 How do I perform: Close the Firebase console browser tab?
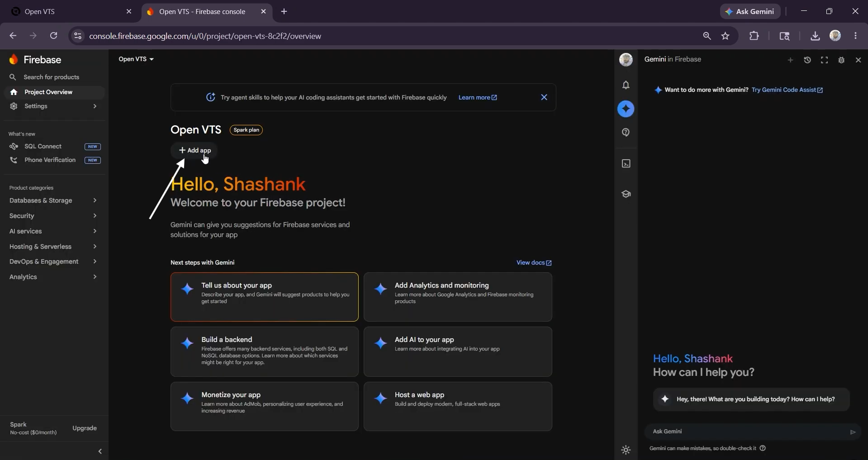[264, 12]
